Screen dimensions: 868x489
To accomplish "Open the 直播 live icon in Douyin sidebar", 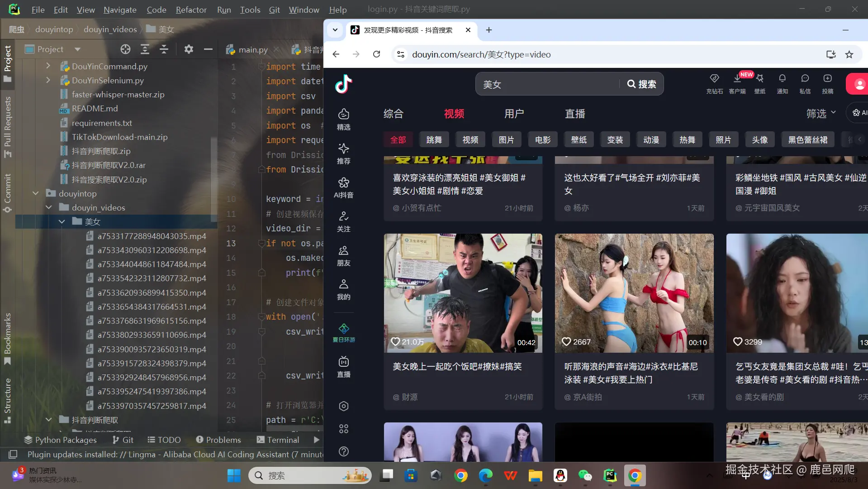I will (344, 367).
